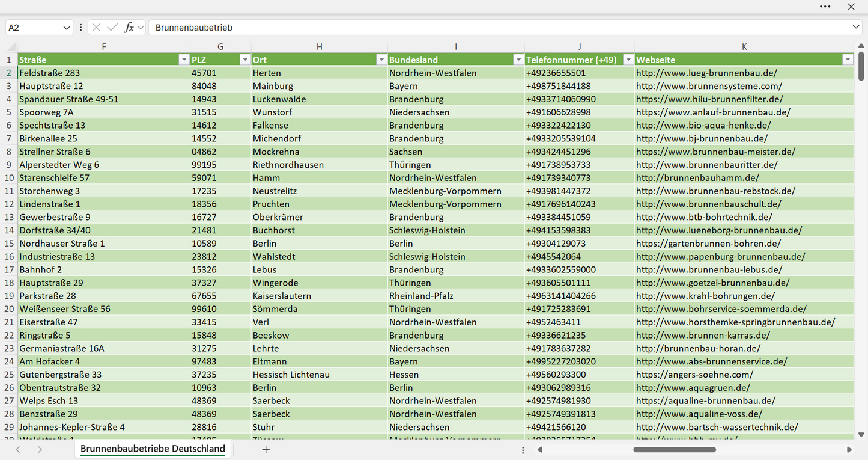The width and height of the screenshot is (868, 460).
Task: Switch to Brunnenbaubetriebe Deutschland sheet tab
Action: click(153, 449)
